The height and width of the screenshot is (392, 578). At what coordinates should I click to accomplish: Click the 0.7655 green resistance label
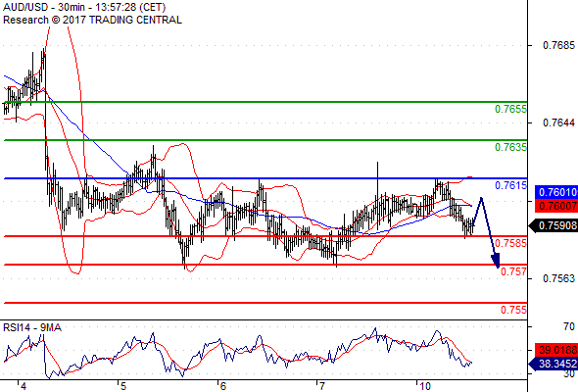pos(510,109)
